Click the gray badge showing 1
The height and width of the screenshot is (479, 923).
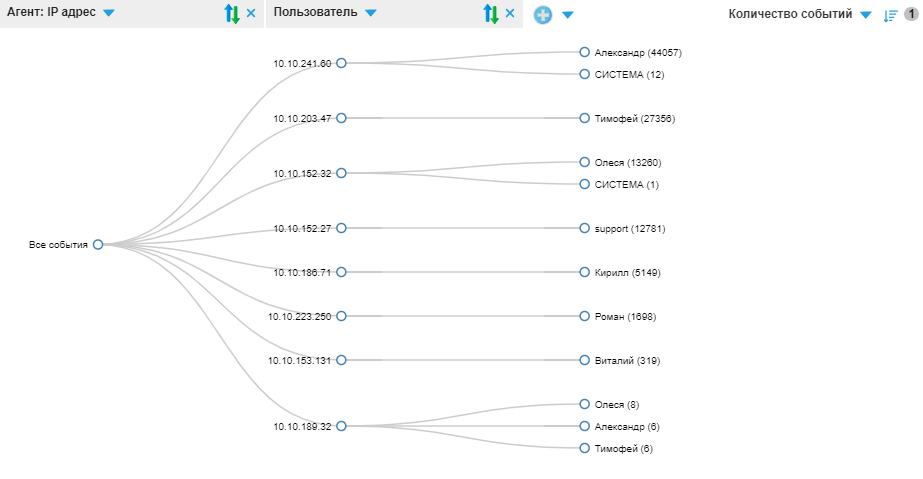[911, 15]
